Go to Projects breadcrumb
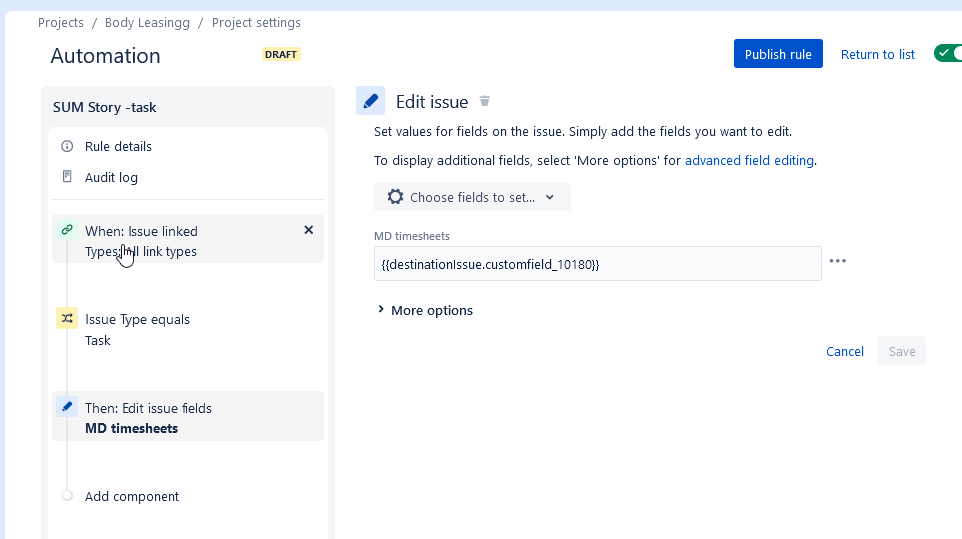 [61, 23]
